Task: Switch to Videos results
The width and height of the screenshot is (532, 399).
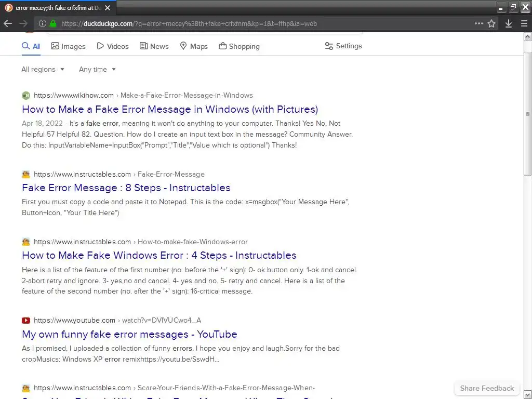Action: 113,46
